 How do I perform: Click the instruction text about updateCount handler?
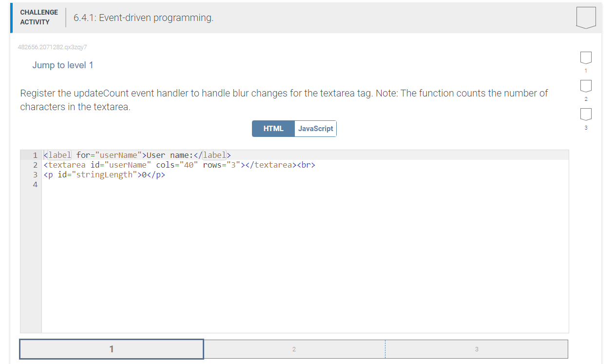click(x=284, y=100)
